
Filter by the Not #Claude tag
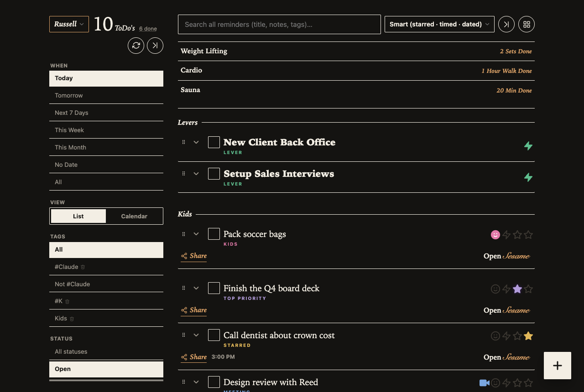click(x=106, y=284)
